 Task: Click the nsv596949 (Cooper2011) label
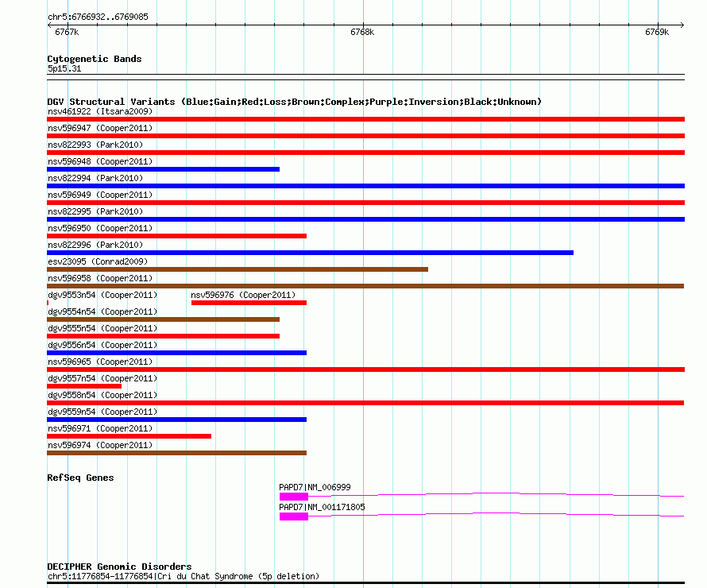coord(100,195)
